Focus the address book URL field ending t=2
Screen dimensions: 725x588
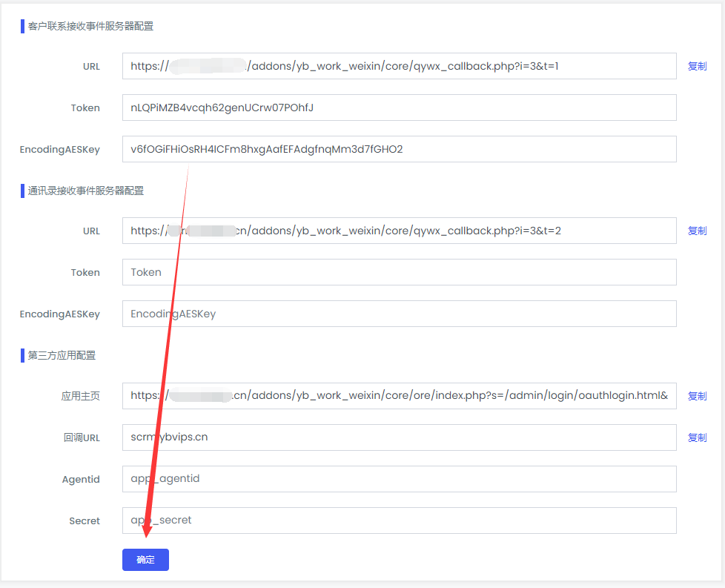pyautogui.click(x=399, y=231)
